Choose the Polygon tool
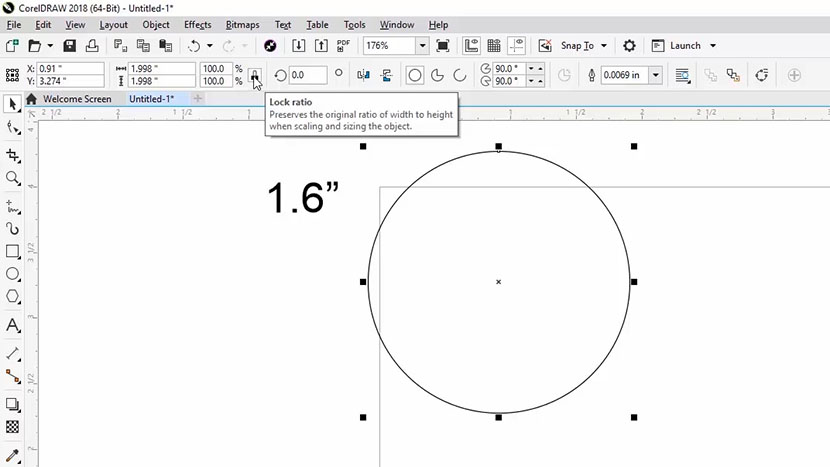This screenshot has height=467, width=830. coord(13,297)
